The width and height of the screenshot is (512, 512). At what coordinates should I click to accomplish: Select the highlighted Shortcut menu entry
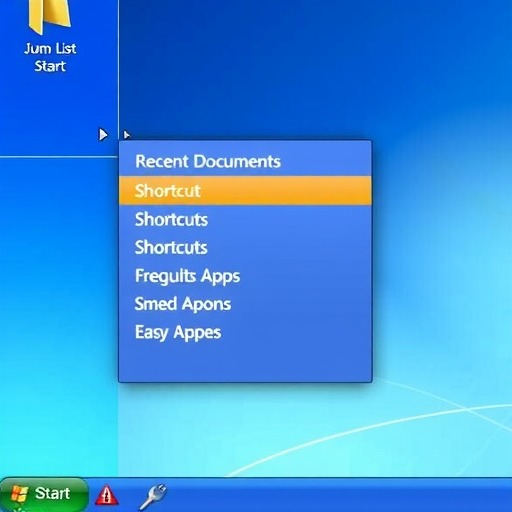[x=245, y=191]
